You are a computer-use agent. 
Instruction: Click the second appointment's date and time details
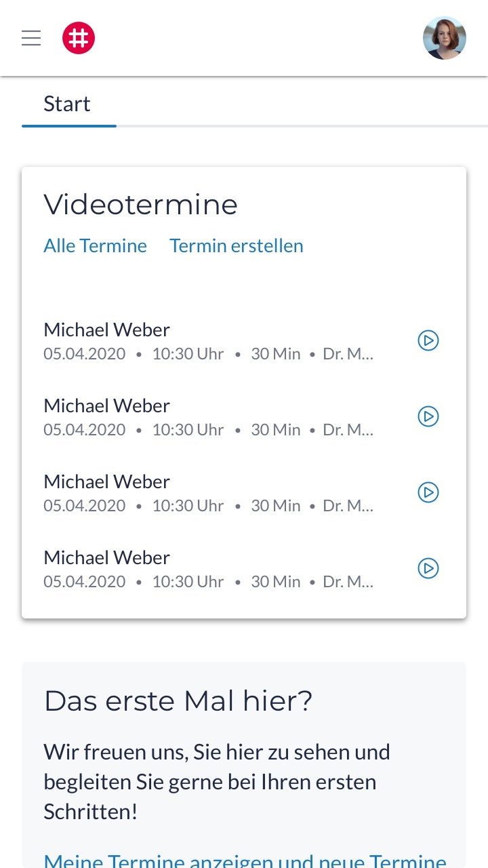(208, 430)
